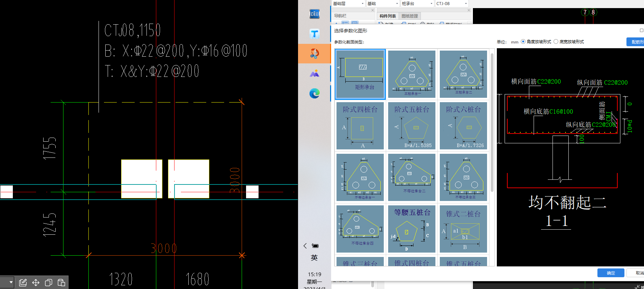Open Microsoft Edge from the taskbar
This screenshot has height=289, width=644.
314,93
